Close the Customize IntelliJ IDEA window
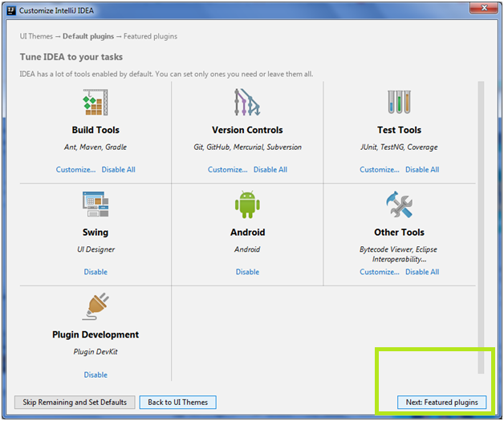The height and width of the screenshot is (421, 504). [x=484, y=8]
